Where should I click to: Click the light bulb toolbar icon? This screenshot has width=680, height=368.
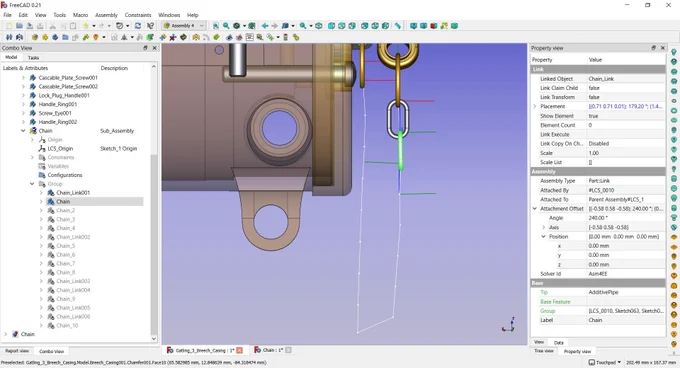pyautogui.click(x=96, y=37)
